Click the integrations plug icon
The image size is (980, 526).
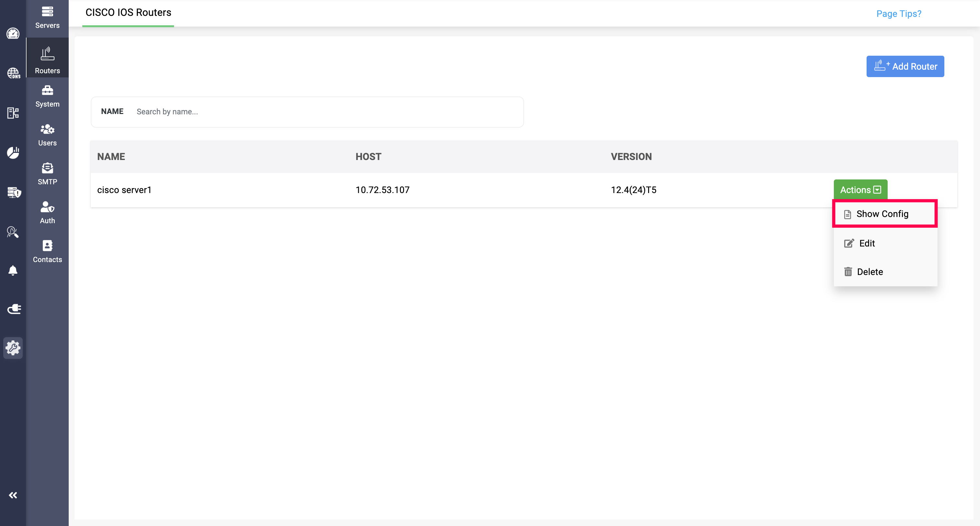(13, 309)
